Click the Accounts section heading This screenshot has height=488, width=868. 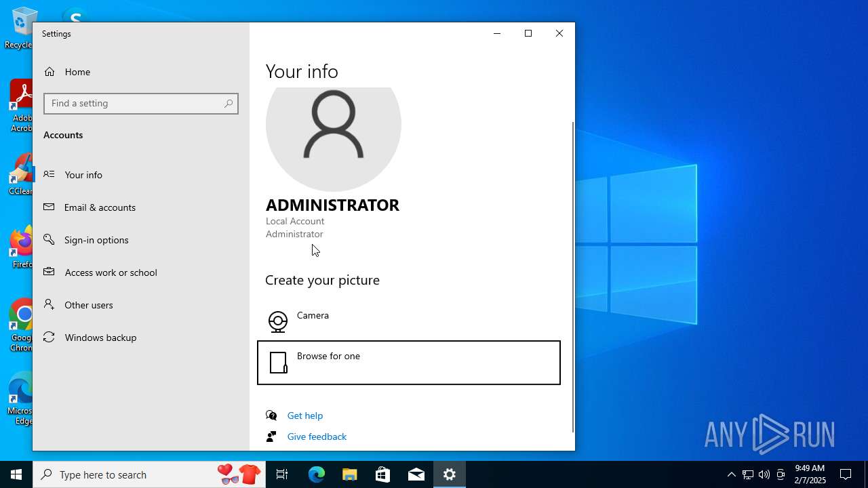click(x=63, y=135)
